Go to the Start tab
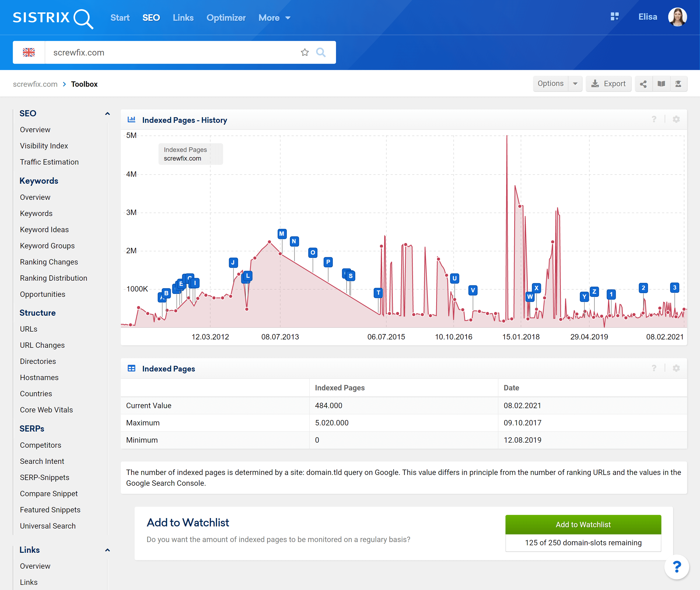The height and width of the screenshot is (590, 700). click(120, 18)
